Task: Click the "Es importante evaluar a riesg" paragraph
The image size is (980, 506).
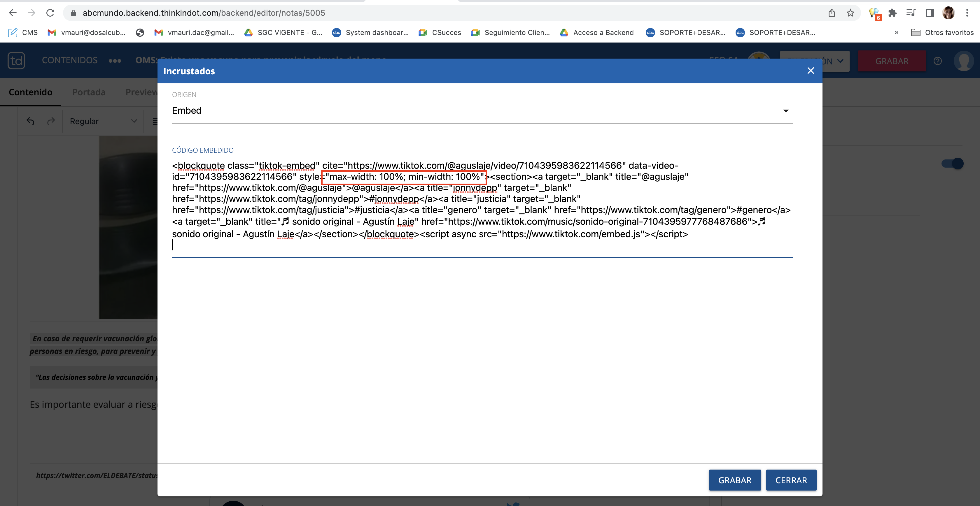Action: tap(94, 404)
